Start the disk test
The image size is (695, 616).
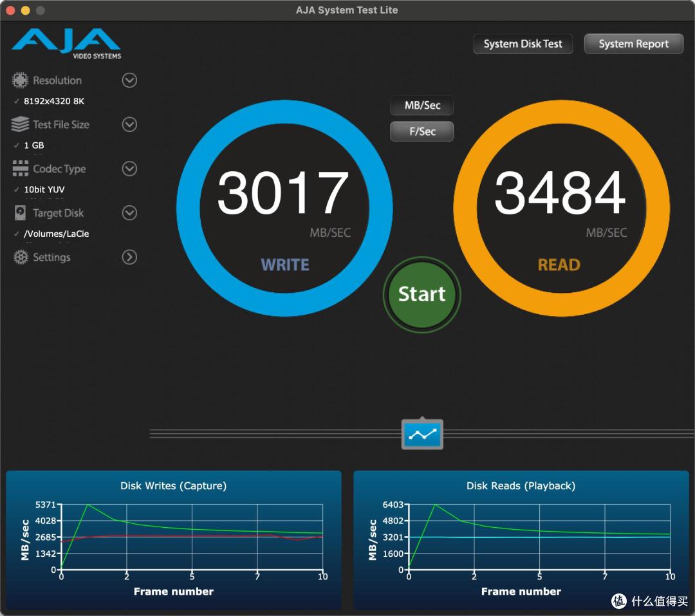coord(422,294)
